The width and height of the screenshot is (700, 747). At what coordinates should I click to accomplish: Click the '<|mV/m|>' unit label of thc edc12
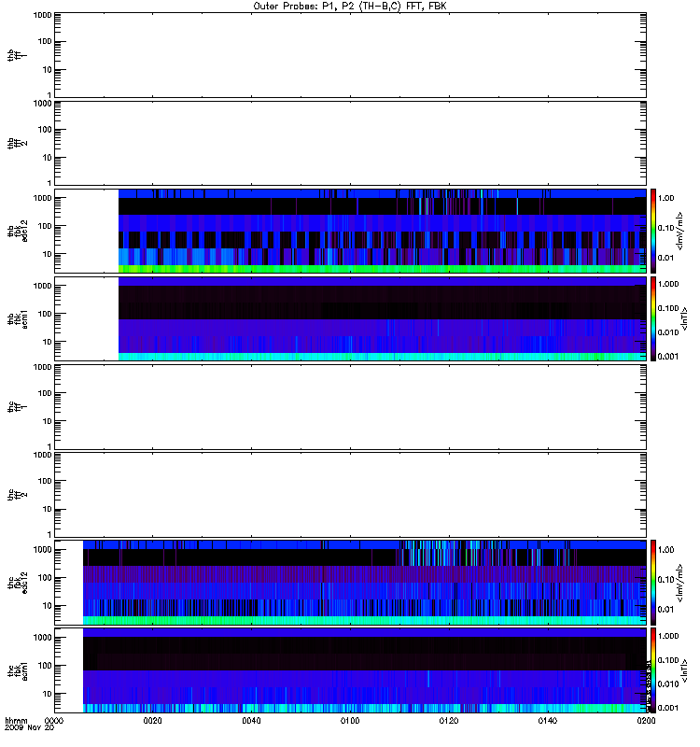pos(680,582)
